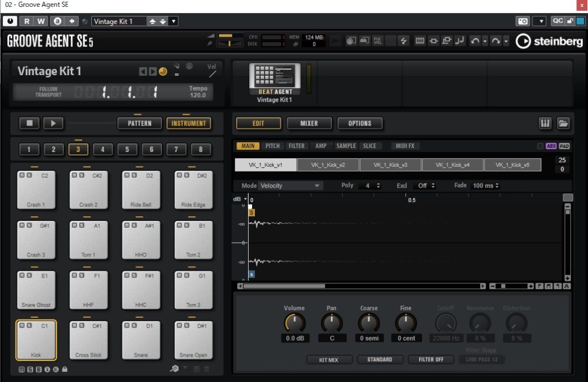Enable Read automation button R

coord(26,21)
